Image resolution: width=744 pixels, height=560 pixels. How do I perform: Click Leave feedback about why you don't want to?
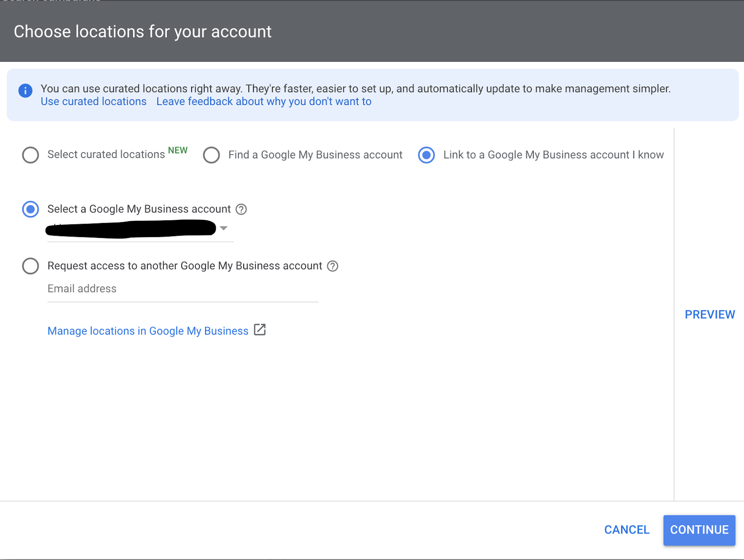264,101
